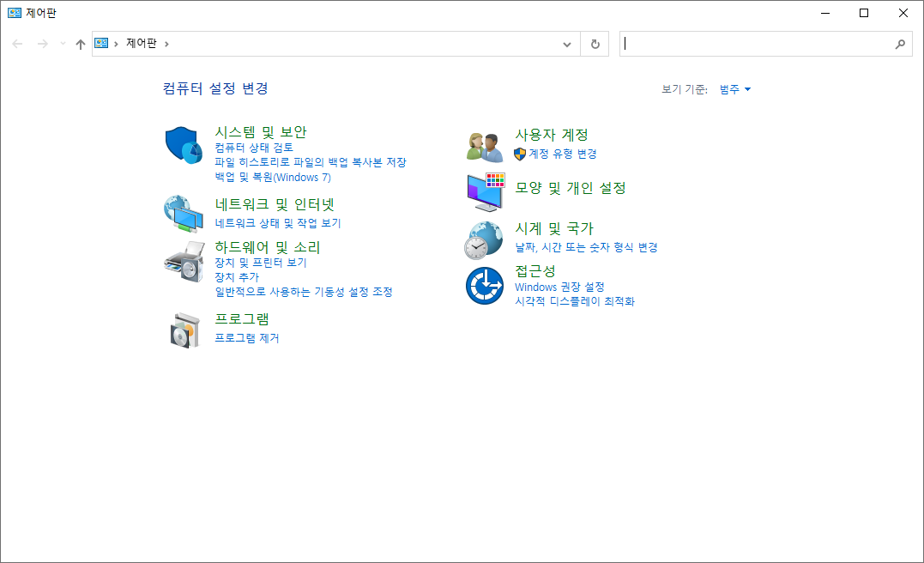Expand the chevron before 제어판 in breadcrumb
The image size is (924, 563).
click(116, 44)
